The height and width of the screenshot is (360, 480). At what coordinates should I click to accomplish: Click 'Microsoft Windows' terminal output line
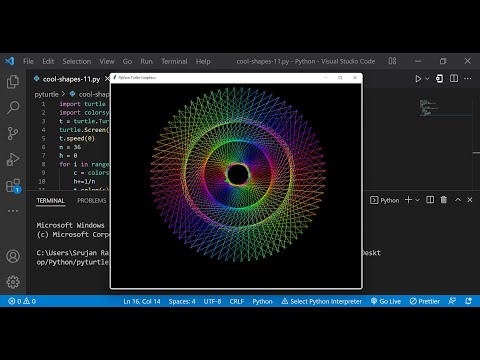(x=70, y=225)
